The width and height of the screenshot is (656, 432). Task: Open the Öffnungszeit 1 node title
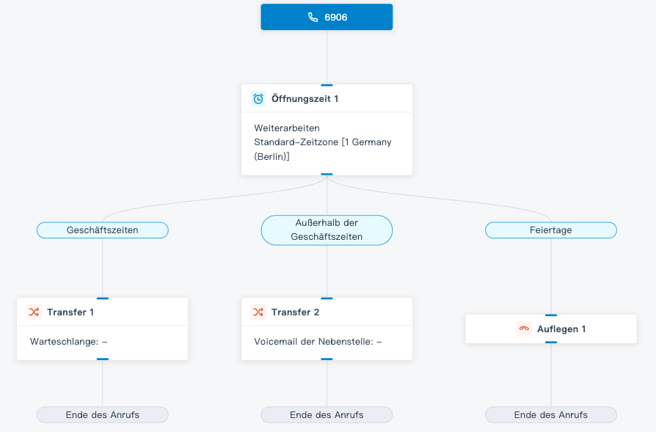point(305,99)
